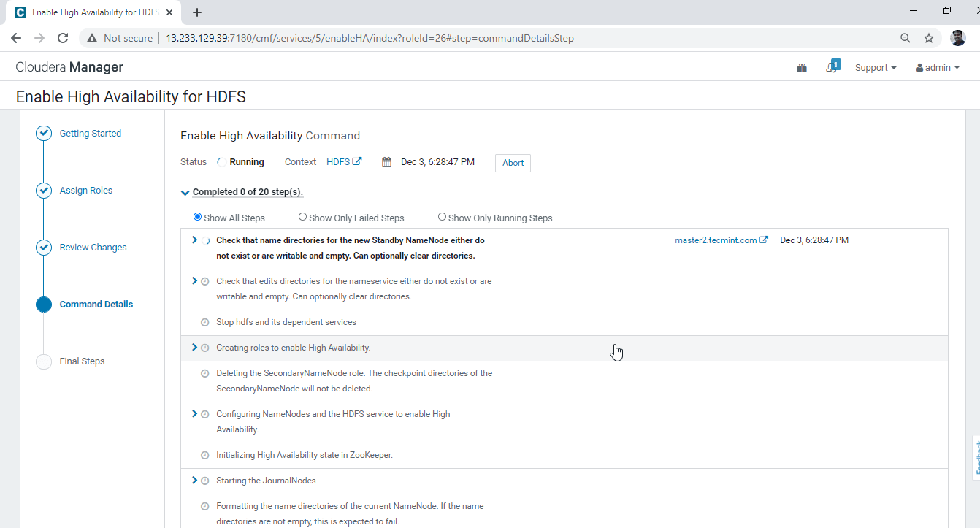The height and width of the screenshot is (528, 980).
Task: Click clock icon of Formatting name directories step
Action: [205, 507]
